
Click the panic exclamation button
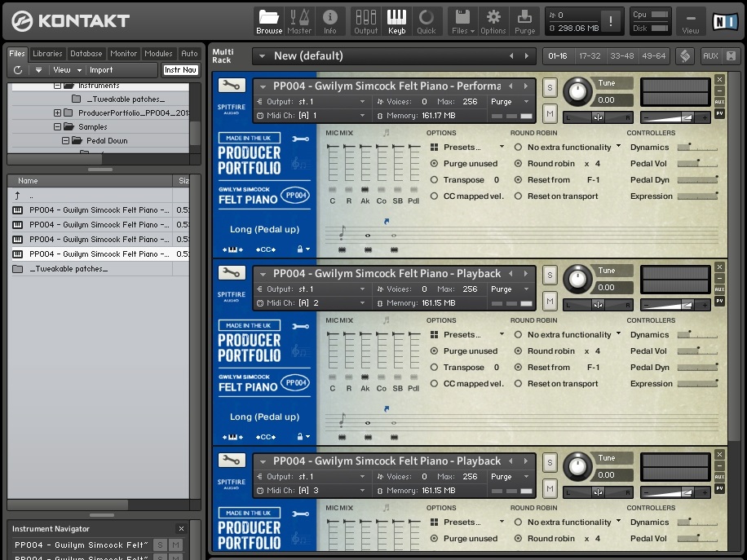pos(611,21)
